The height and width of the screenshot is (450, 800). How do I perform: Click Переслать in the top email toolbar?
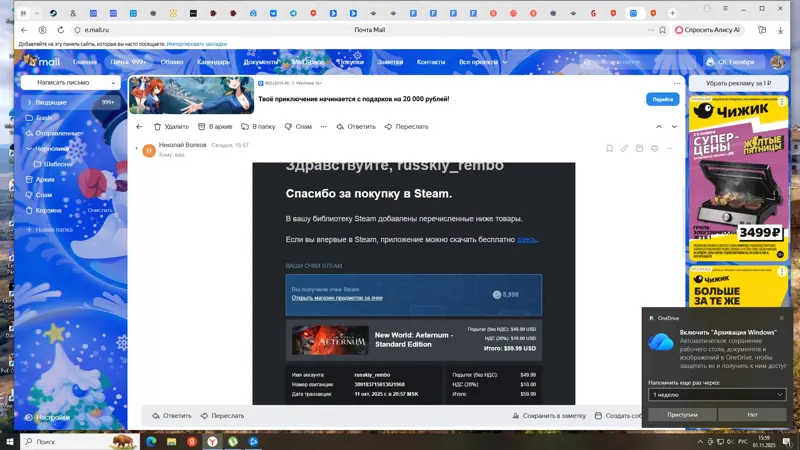click(x=407, y=127)
